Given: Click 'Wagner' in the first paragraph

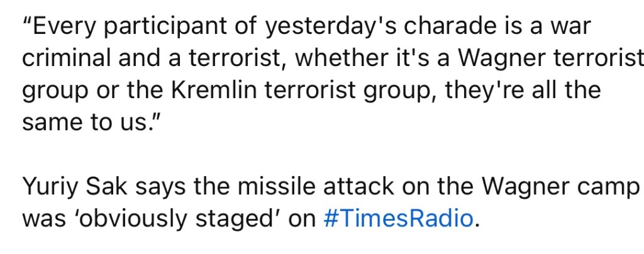Looking at the screenshot, I should tap(498, 58).
